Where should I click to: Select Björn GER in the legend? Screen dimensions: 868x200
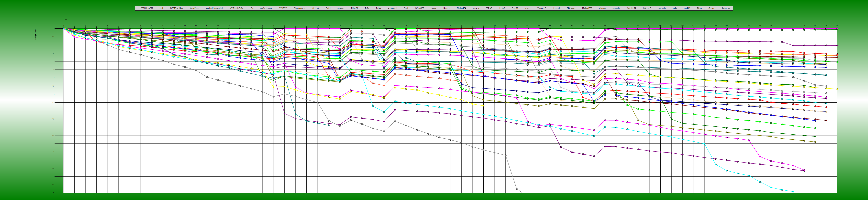coord(420,8)
